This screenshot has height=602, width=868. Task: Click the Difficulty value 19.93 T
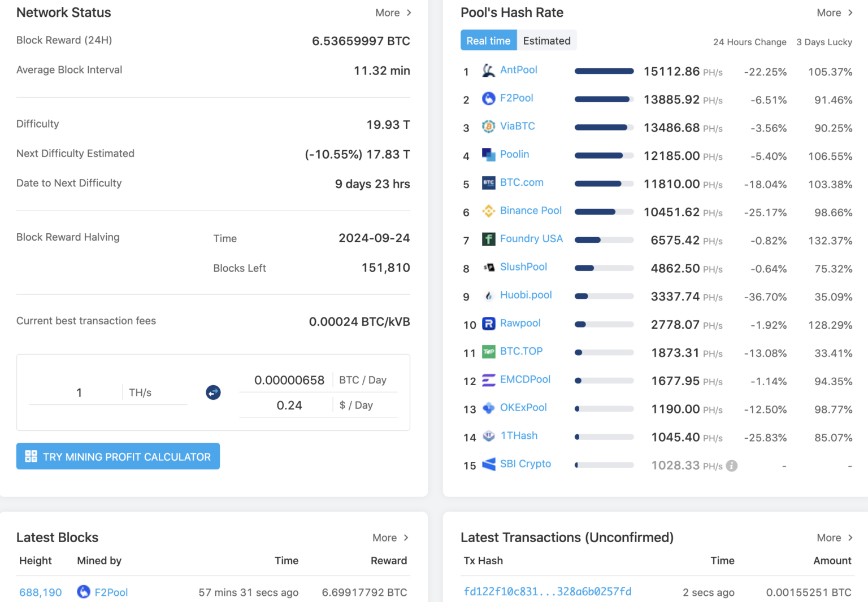(388, 125)
